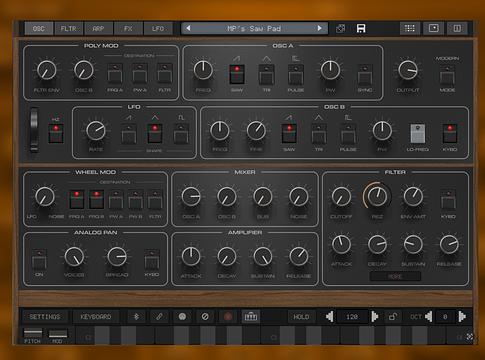Open the OSC tab
Screen dimensions: 485x360
coord(39,29)
